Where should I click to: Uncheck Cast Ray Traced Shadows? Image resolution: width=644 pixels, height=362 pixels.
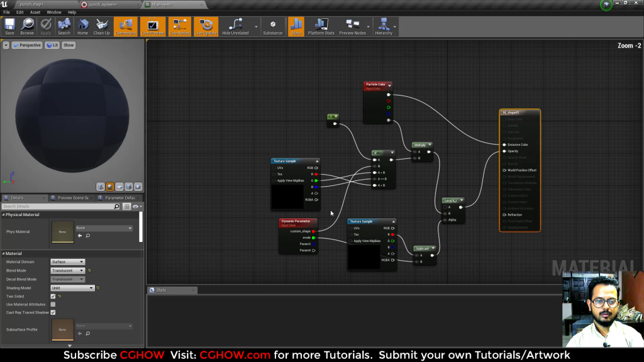tap(53, 312)
